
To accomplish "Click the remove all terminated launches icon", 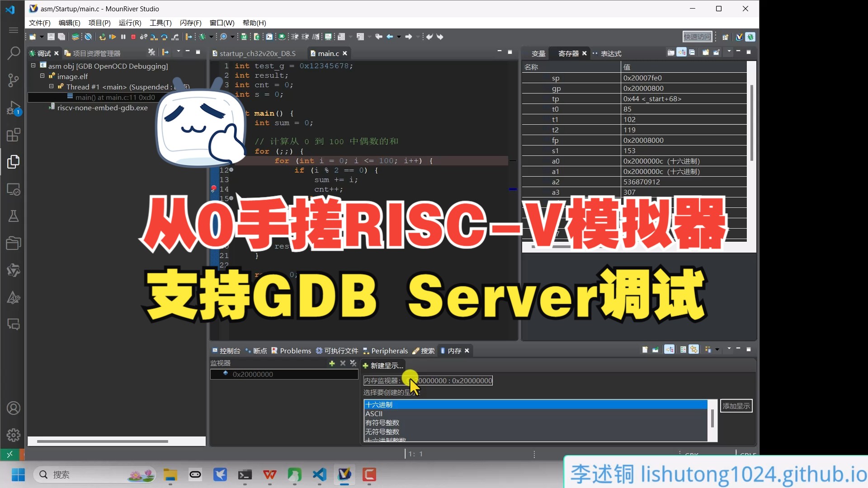I will coord(151,52).
